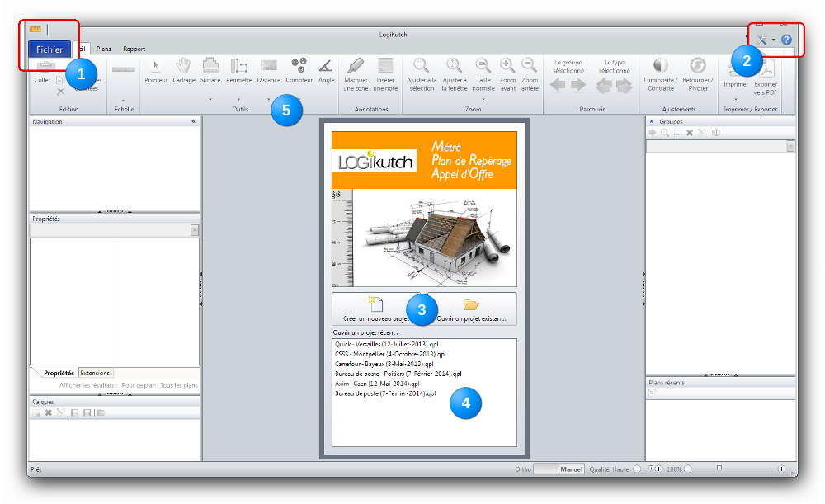Open recent project Carrefour - Bayeux

tap(384, 364)
